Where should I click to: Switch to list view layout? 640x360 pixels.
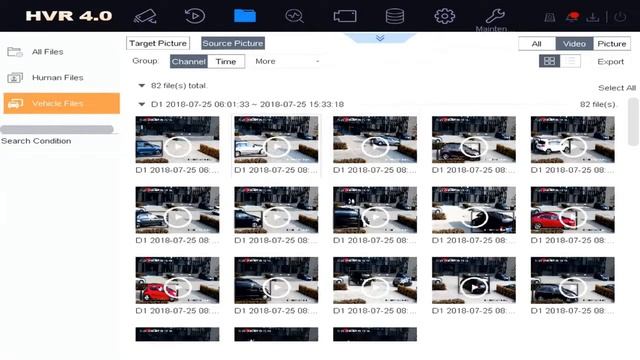[570, 61]
